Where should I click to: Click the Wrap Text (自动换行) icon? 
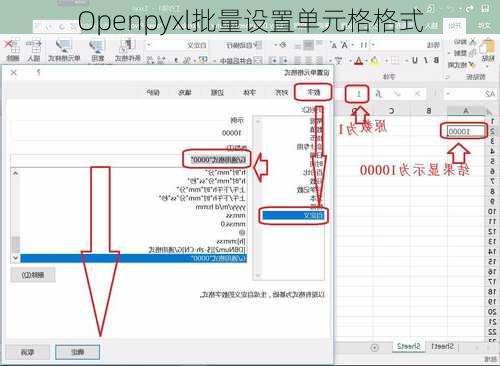coord(257,45)
